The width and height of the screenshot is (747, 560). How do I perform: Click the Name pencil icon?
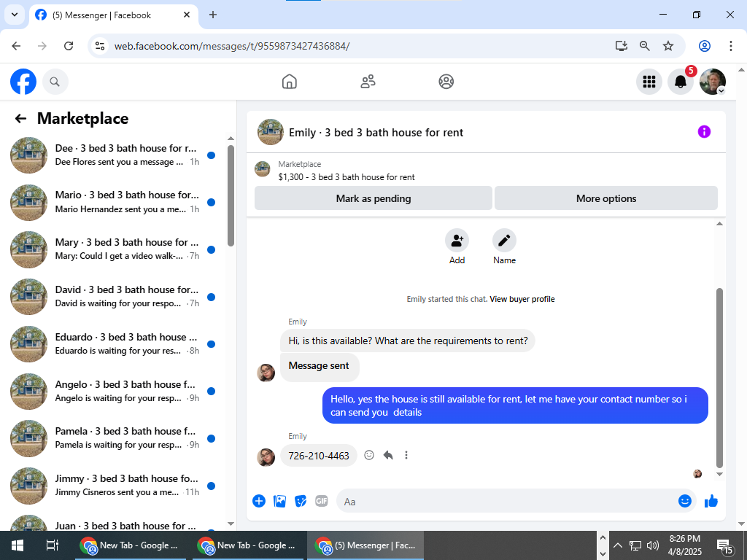click(x=504, y=241)
